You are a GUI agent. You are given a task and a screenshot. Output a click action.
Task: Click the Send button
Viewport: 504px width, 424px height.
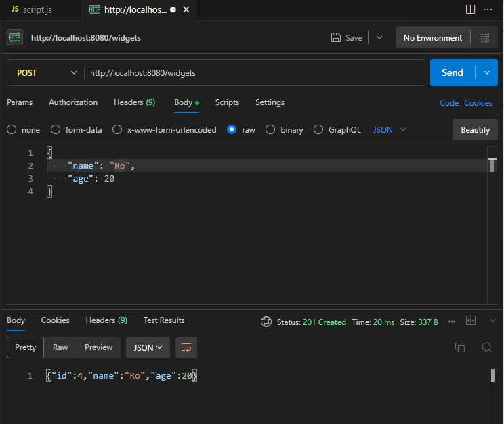(452, 72)
